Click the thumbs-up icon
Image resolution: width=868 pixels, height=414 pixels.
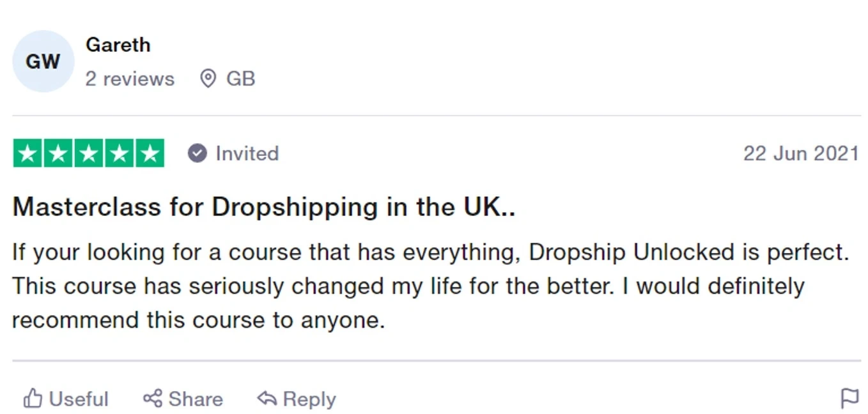(x=33, y=399)
